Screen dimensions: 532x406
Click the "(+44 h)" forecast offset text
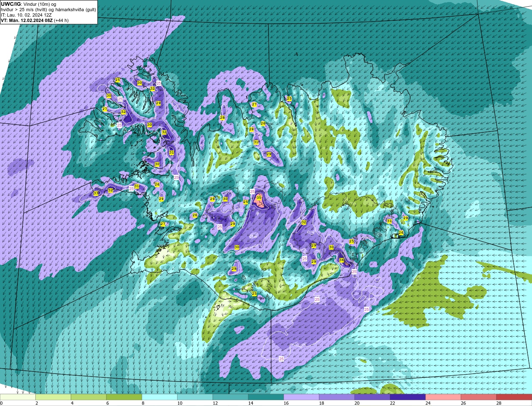(x=62, y=20)
